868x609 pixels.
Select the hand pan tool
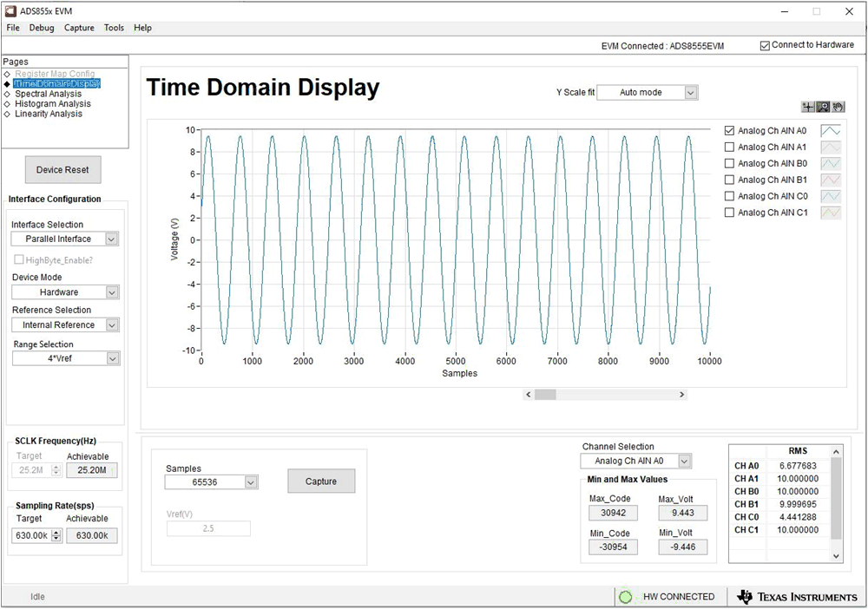coord(838,107)
